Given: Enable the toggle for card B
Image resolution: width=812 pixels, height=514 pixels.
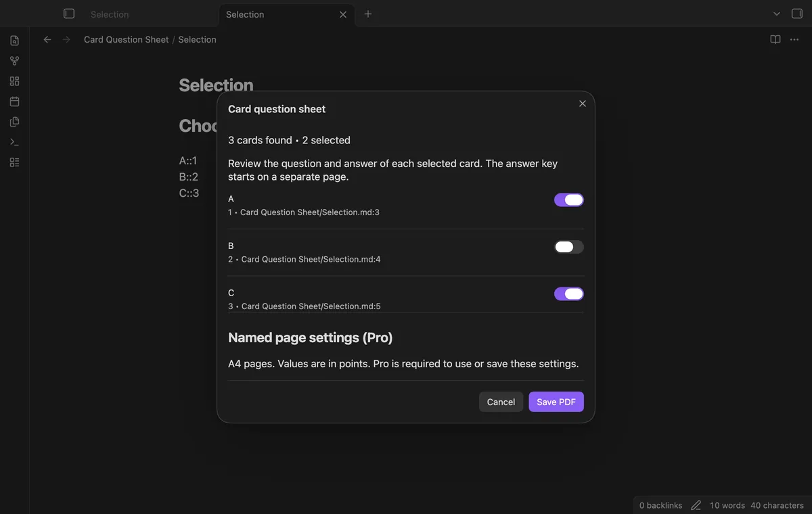Looking at the screenshot, I should [x=569, y=247].
